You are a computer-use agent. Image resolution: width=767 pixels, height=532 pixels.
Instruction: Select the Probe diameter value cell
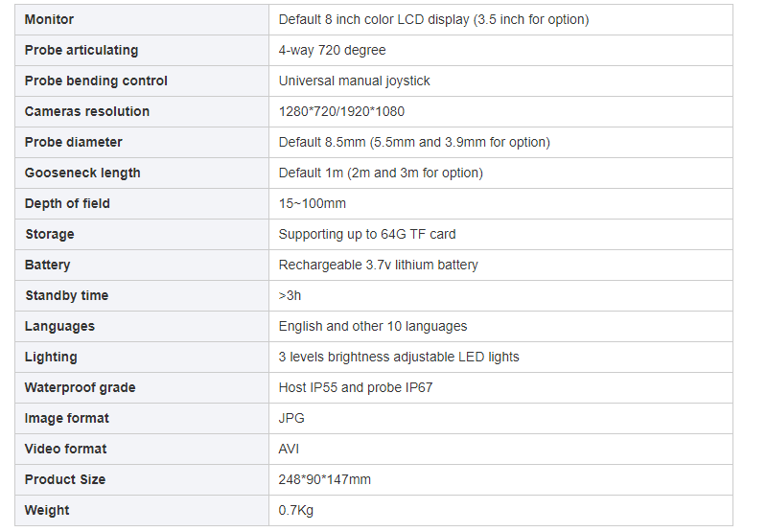pos(500,142)
